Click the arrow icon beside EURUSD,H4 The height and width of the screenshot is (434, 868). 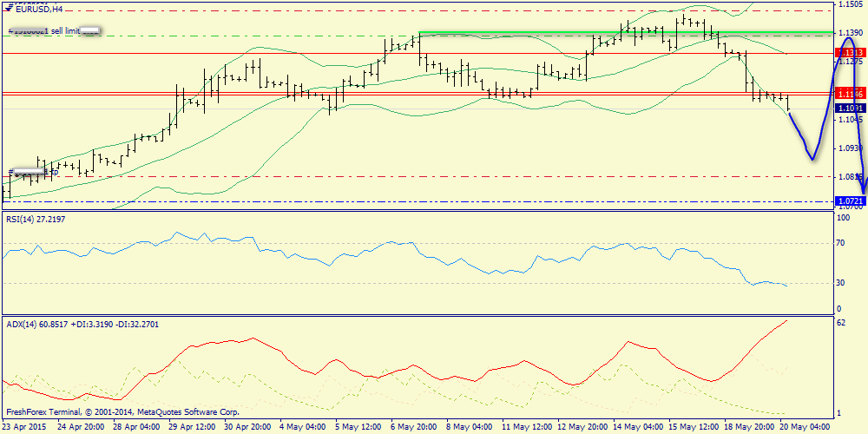9,9
